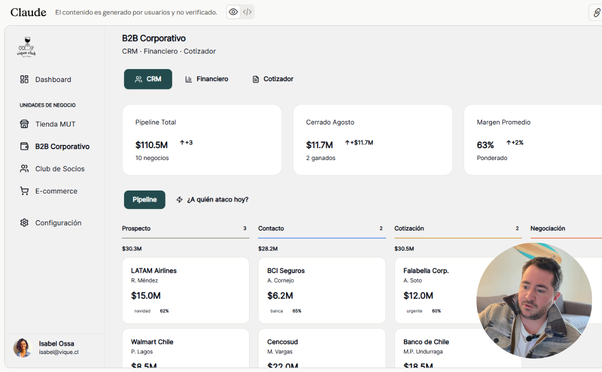This screenshot has height=372, width=602.
Task: Open the Cotizador tab
Action: (x=273, y=79)
